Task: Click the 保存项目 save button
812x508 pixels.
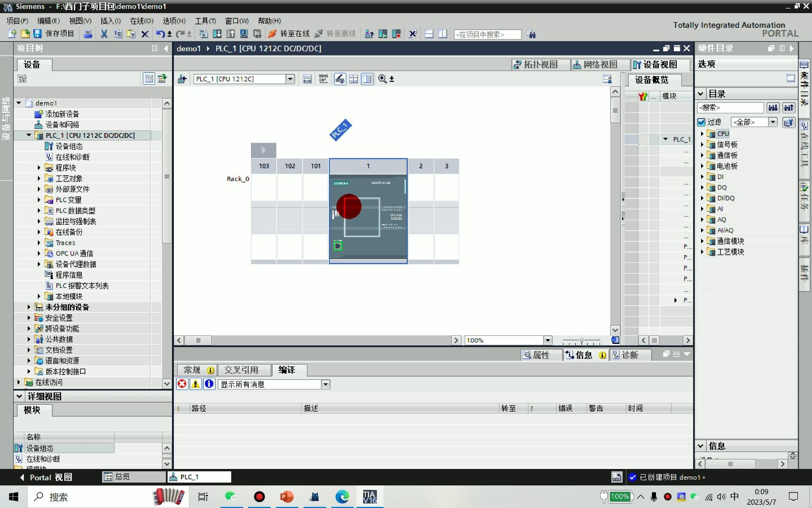Action: point(54,34)
